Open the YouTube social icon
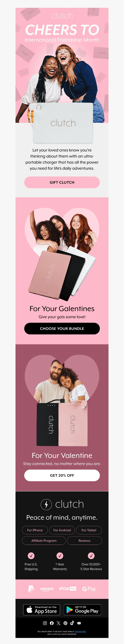 (x=79, y=623)
